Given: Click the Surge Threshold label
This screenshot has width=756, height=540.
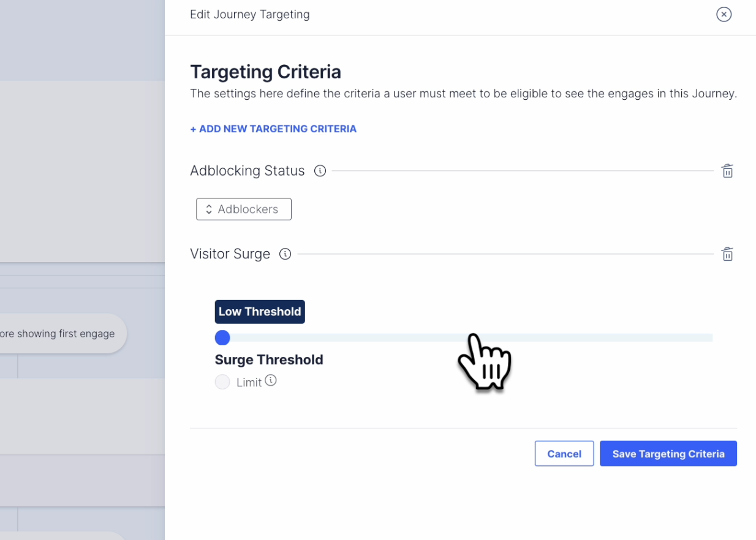Looking at the screenshot, I should [x=269, y=360].
